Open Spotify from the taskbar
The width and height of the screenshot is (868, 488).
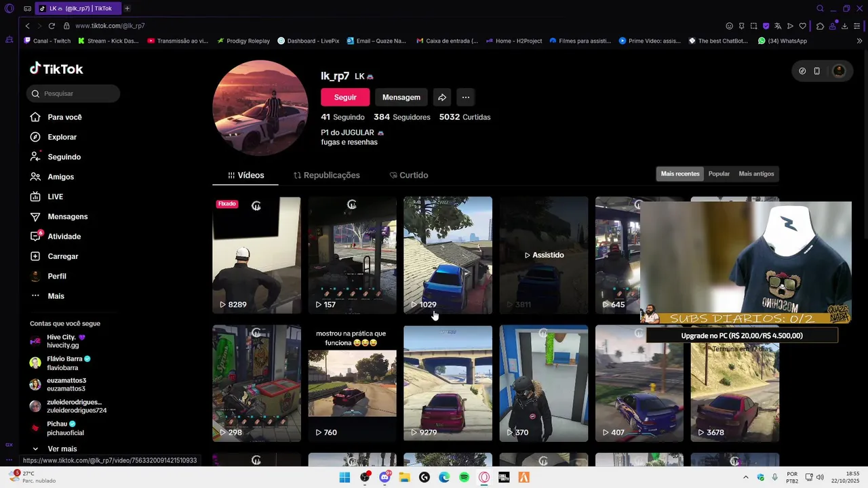click(464, 477)
